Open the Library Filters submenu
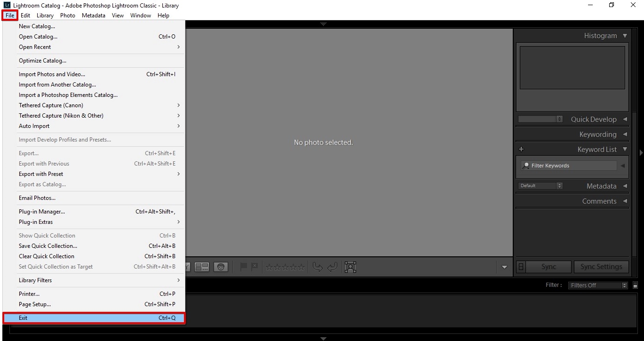Image resolution: width=644 pixels, height=341 pixels. coord(94,280)
